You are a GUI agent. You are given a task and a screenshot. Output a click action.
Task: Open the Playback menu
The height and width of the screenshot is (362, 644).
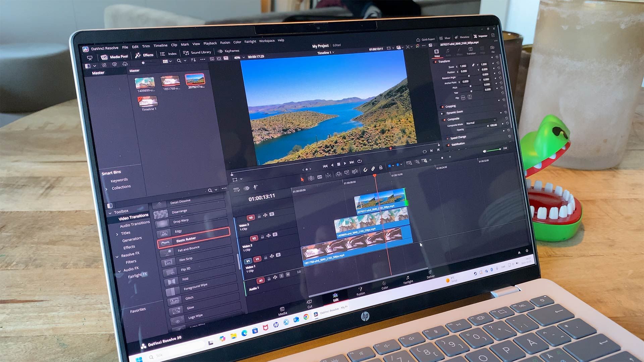[x=210, y=43]
